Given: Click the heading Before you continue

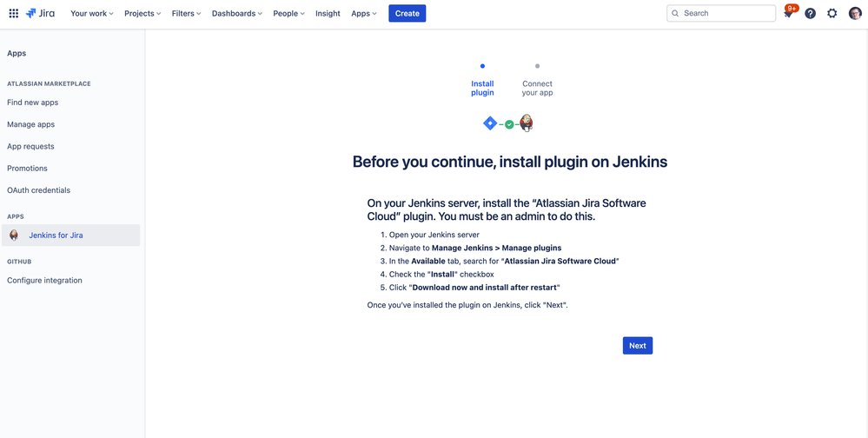Looking at the screenshot, I should click(x=510, y=161).
